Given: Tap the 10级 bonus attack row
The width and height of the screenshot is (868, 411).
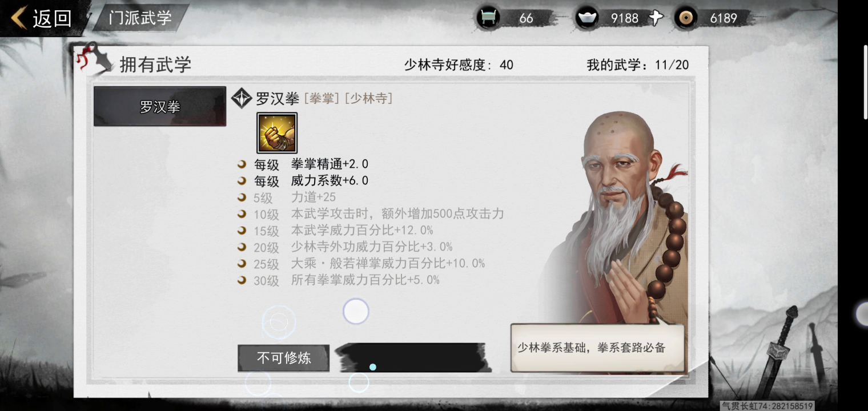Looking at the screenshot, I should tap(371, 214).
